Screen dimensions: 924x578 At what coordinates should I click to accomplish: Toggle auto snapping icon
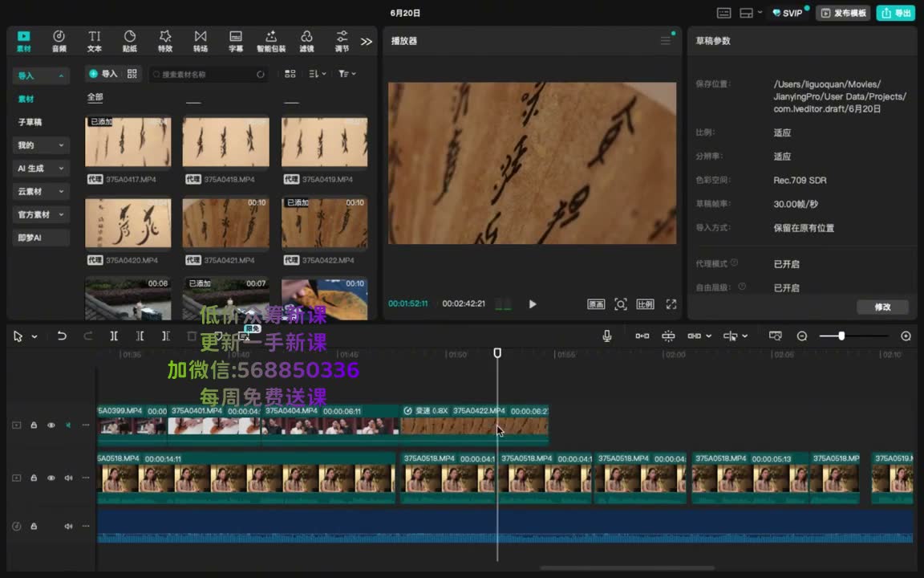tap(668, 336)
